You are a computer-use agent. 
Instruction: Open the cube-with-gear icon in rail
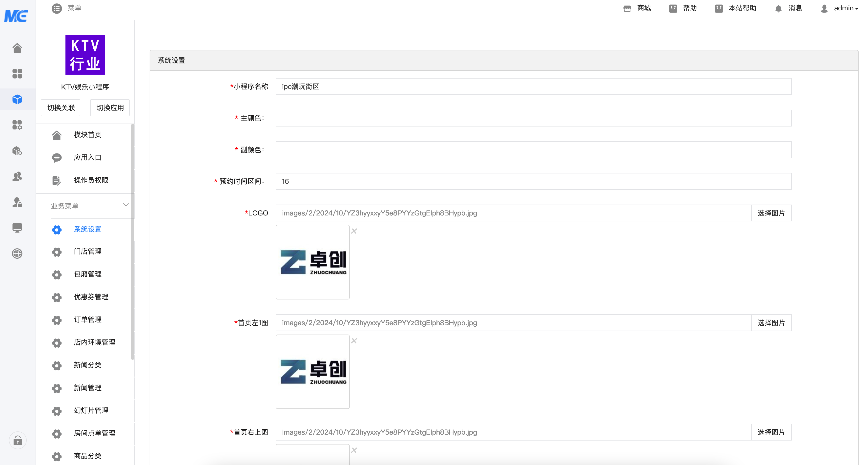tap(17, 151)
